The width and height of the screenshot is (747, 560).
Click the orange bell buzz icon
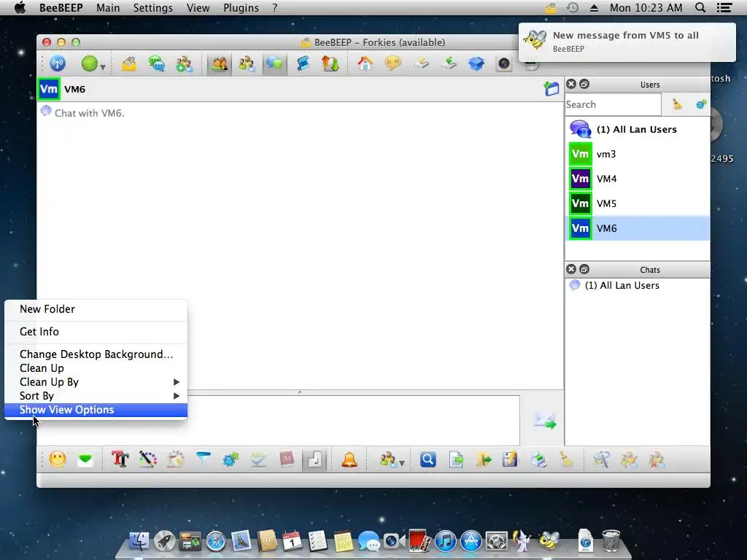[x=349, y=459]
